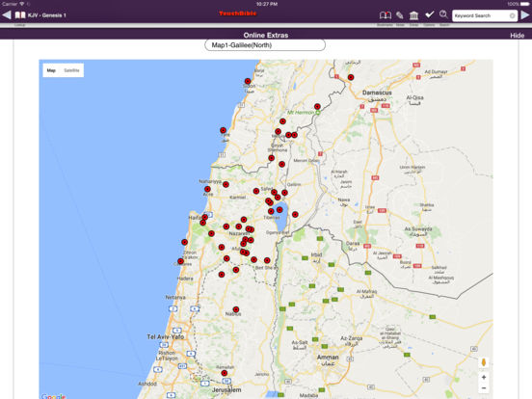532x399 pixels.
Task: Open the Bookmarks book icon
Action: point(386,15)
